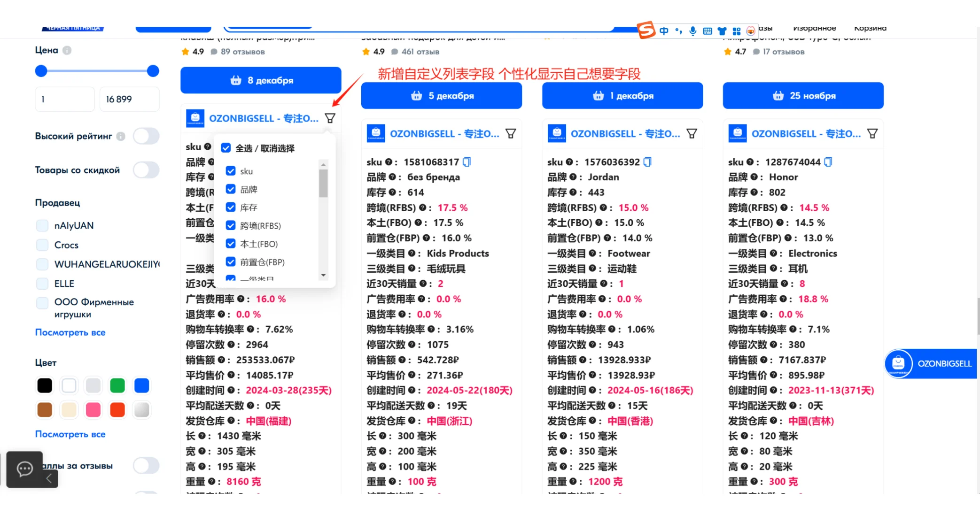
Task: Open the floating OZONBIGSELL side widget
Action: (930, 363)
